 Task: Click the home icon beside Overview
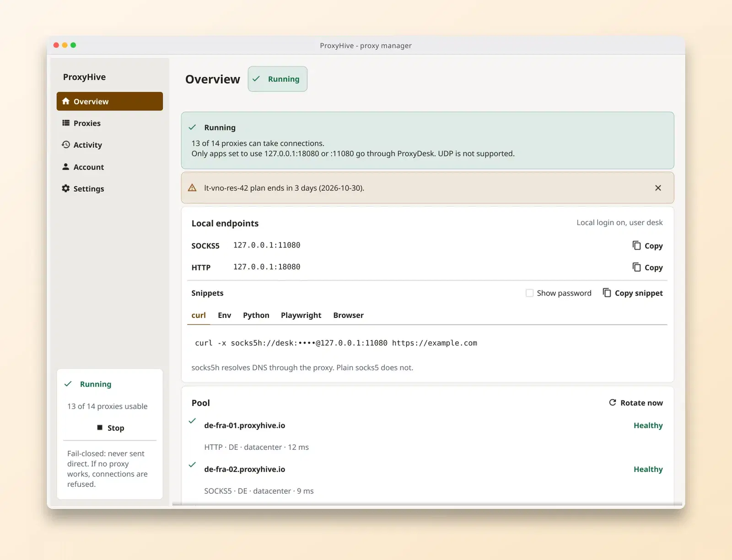[x=66, y=101]
